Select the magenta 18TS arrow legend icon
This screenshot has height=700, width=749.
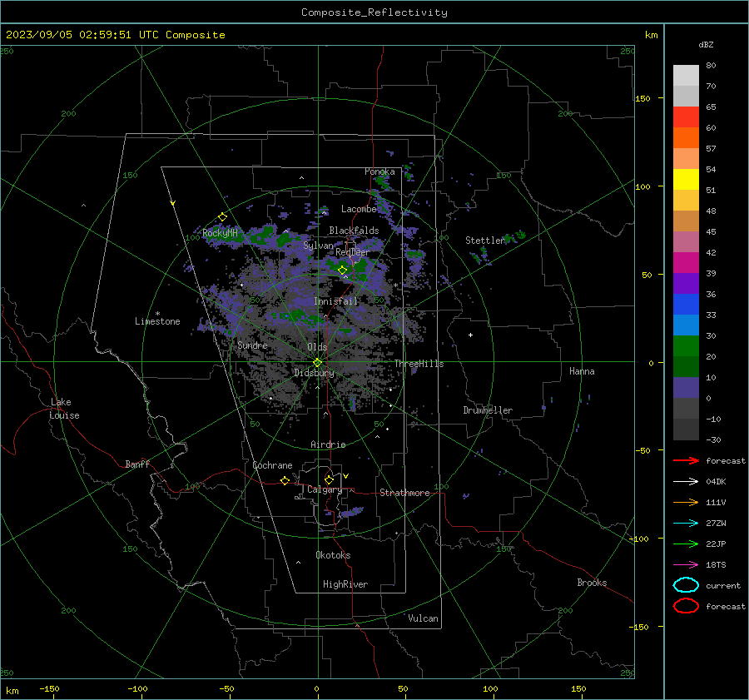click(686, 564)
